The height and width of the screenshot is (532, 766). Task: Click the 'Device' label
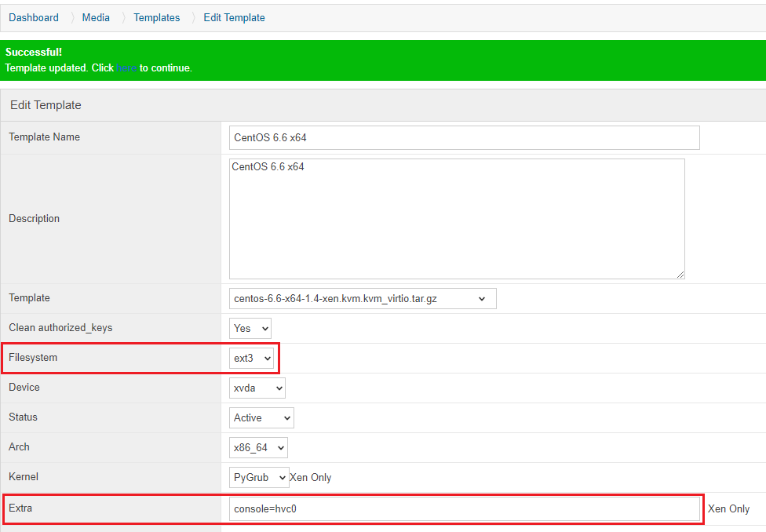[x=24, y=387]
